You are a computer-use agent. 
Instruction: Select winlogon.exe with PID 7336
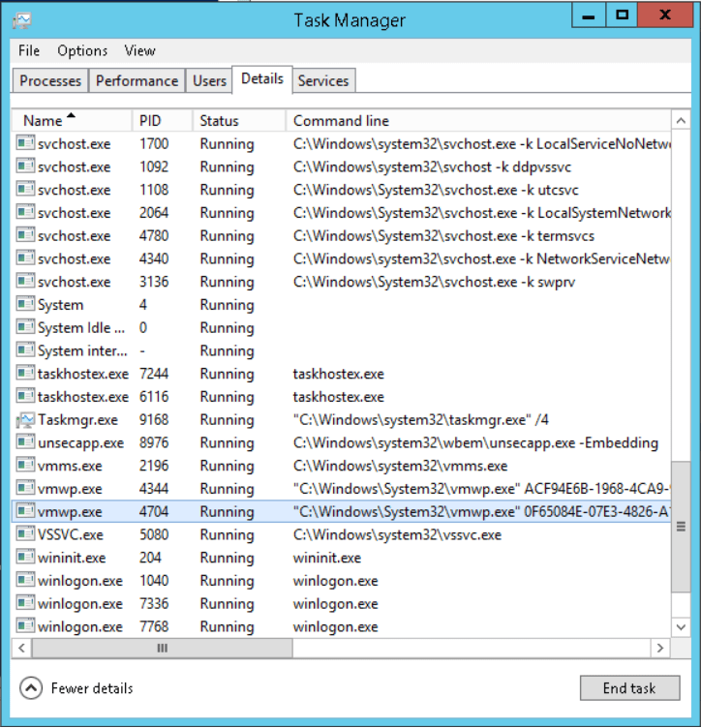click(341, 603)
